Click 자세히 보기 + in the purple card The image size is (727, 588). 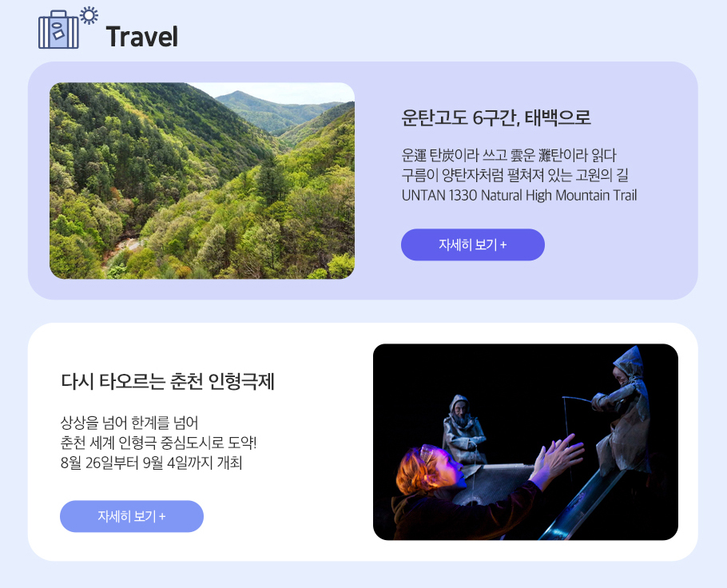click(x=472, y=244)
